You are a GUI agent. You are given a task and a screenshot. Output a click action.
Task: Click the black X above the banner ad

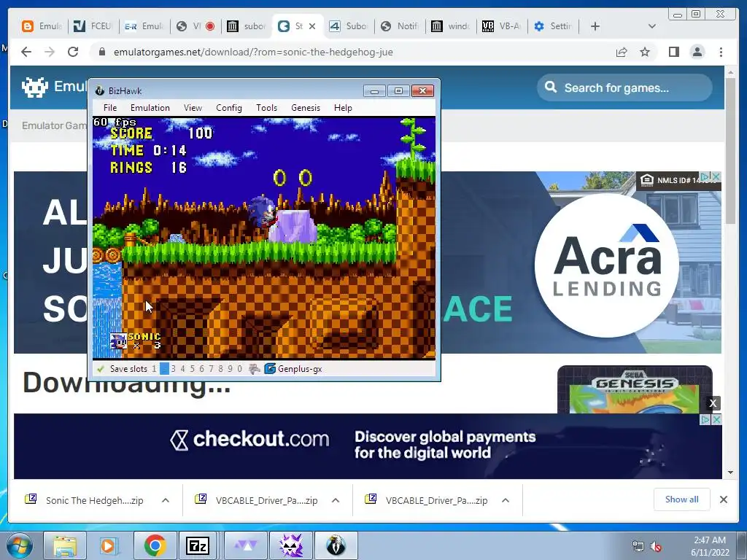[713, 403]
